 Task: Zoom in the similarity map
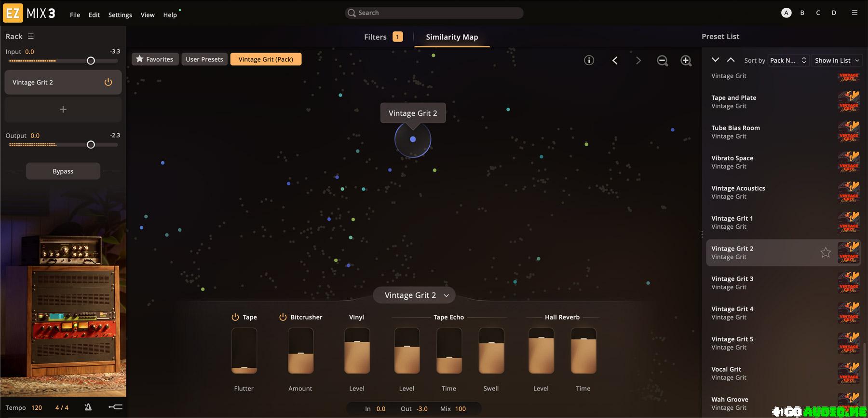[686, 61]
